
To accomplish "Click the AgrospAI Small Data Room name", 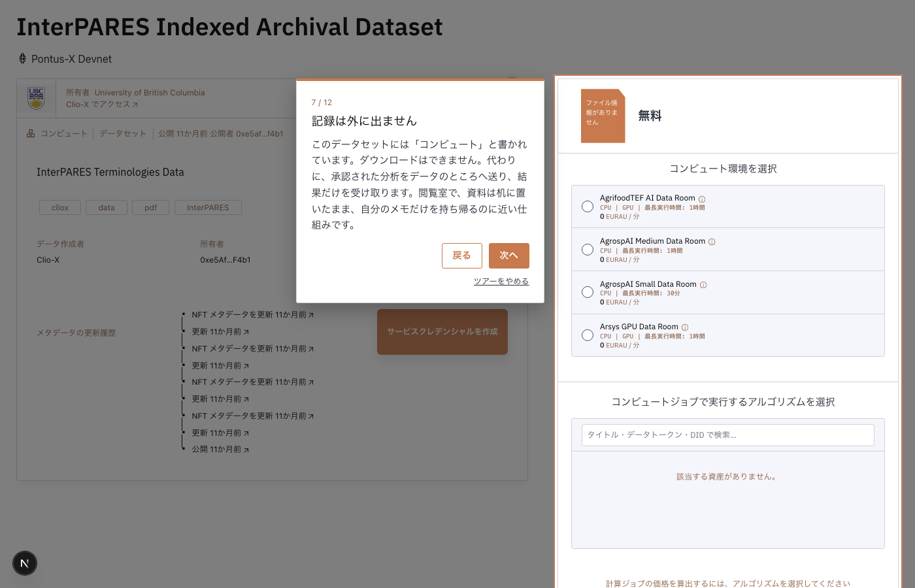I will tap(648, 284).
